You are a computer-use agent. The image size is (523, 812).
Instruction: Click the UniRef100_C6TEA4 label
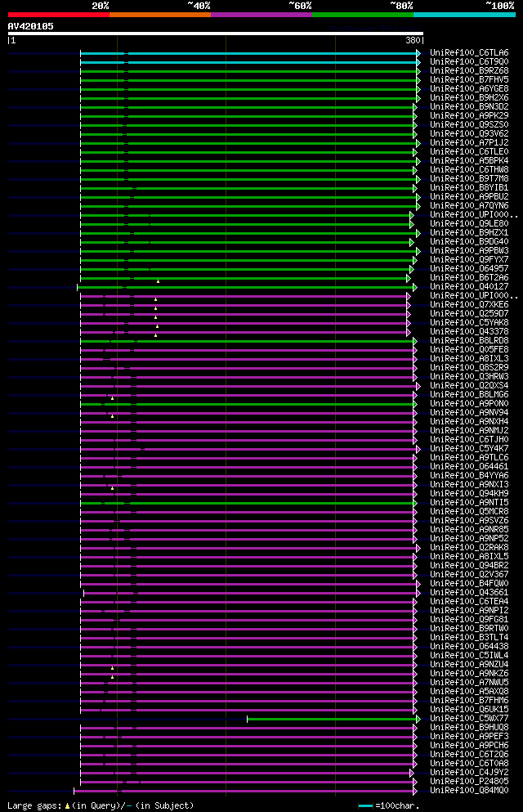pyautogui.click(x=469, y=602)
